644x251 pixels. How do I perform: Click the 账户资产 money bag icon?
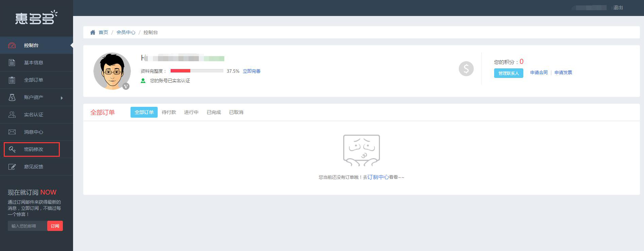tap(12, 97)
